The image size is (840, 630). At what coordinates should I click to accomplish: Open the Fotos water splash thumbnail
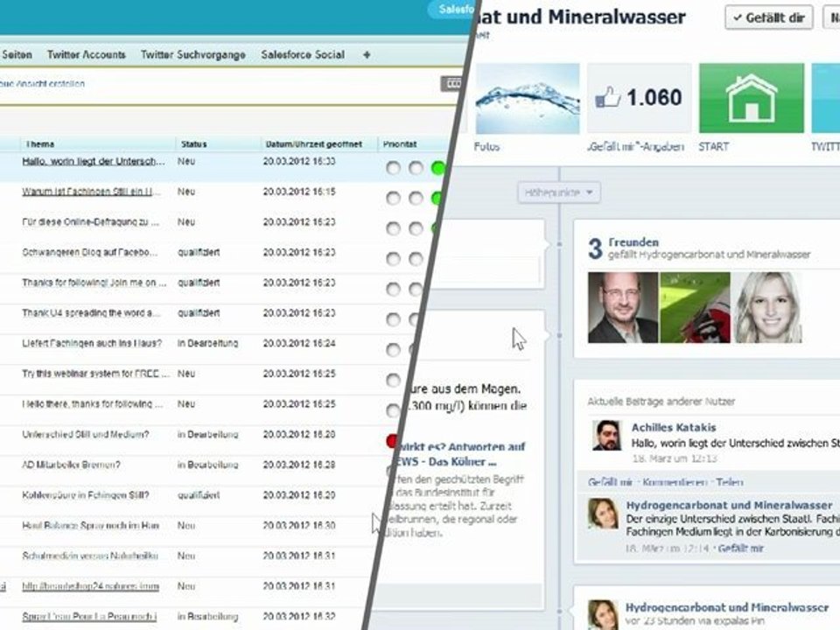[x=528, y=99]
